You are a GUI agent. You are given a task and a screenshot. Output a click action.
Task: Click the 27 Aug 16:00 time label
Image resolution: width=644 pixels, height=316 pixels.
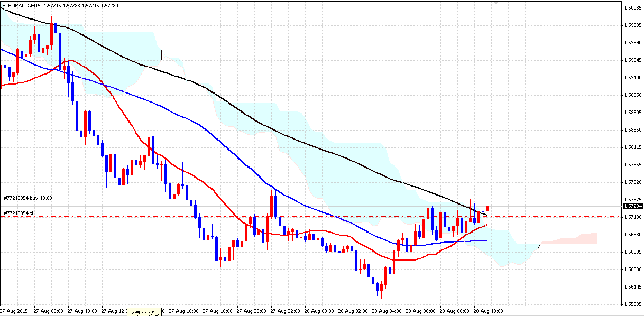[186, 311]
